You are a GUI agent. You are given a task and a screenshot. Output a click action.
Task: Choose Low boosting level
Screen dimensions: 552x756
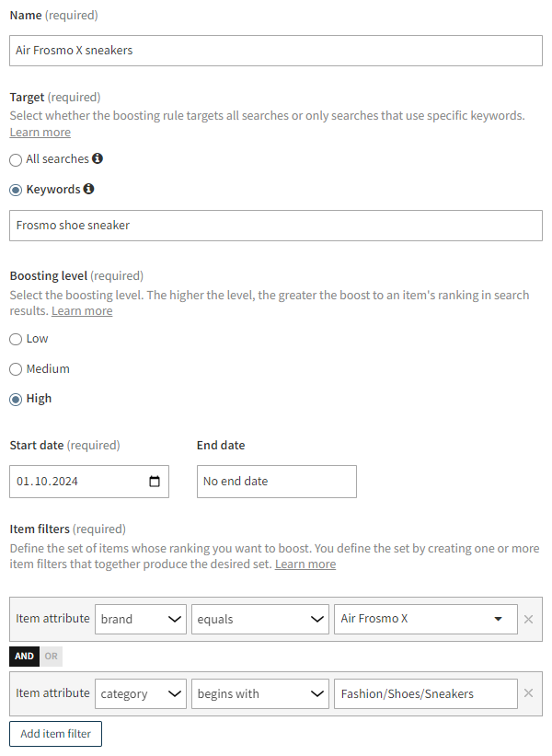tap(16, 339)
